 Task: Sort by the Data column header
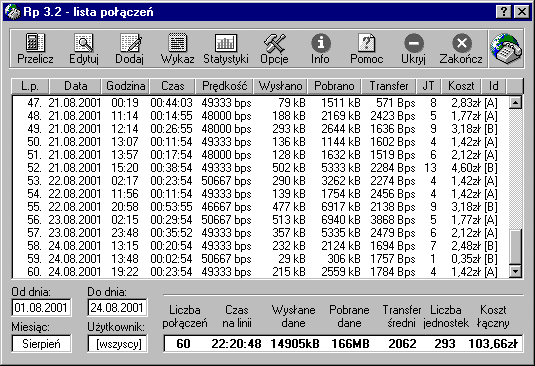[75, 86]
